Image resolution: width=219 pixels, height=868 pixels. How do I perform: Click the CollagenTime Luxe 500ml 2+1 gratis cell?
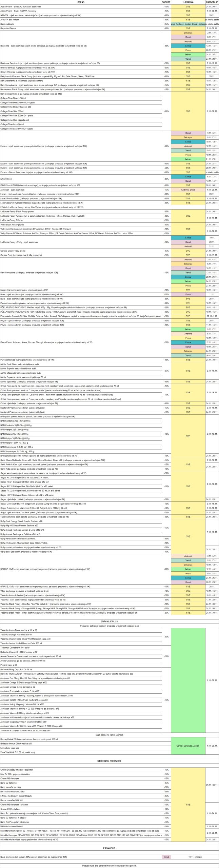coord(17,129)
